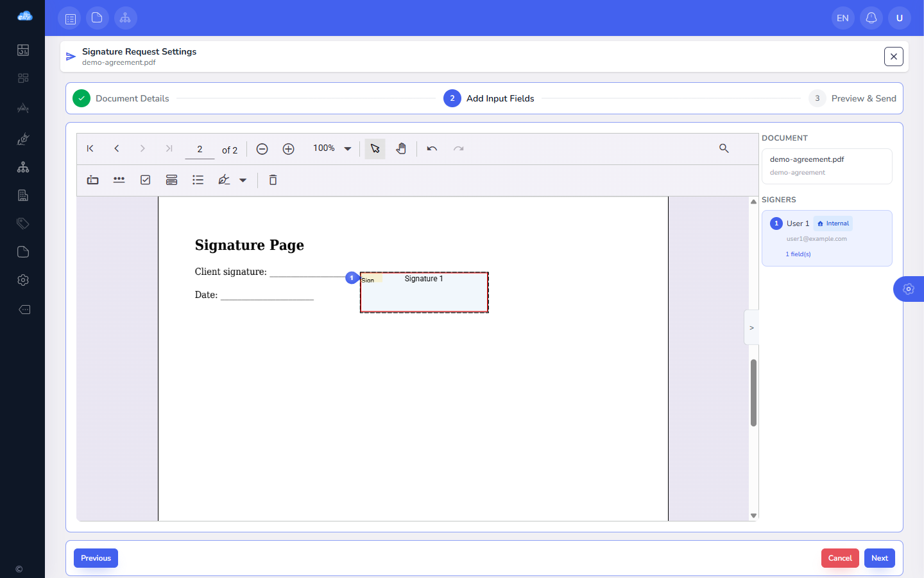Add a password form field

pyautogui.click(x=119, y=180)
